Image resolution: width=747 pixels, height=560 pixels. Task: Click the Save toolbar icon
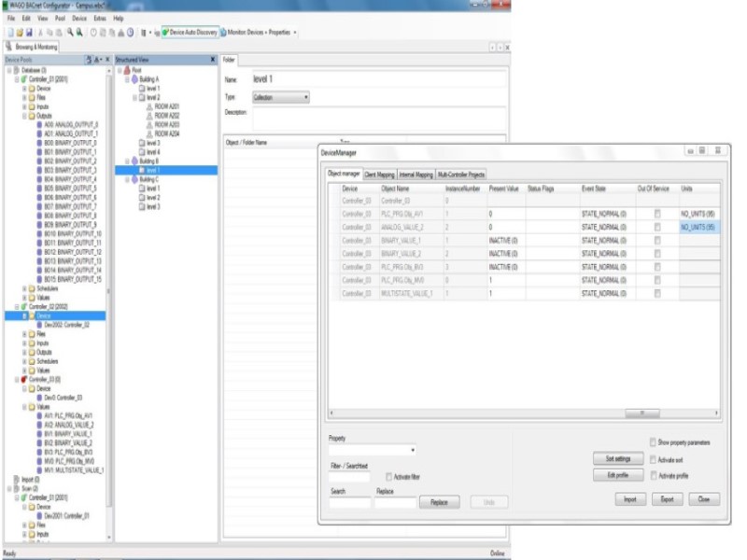click(29, 33)
